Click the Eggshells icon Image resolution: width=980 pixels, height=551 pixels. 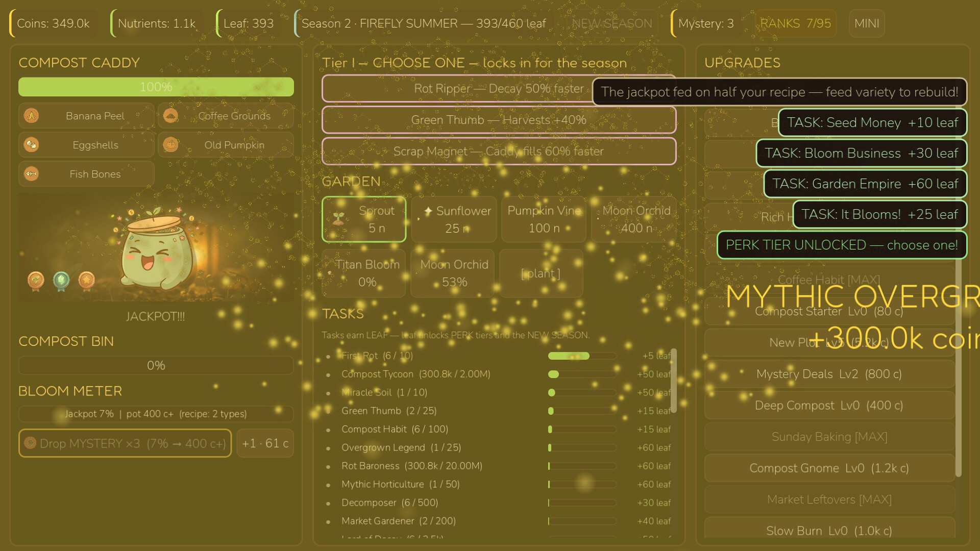click(32, 145)
